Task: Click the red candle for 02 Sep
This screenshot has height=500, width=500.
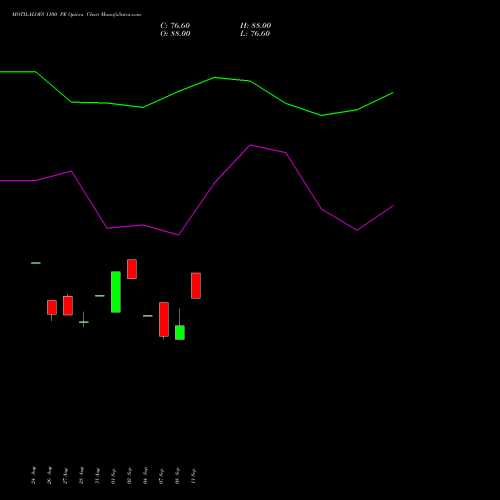Action: pos(132,269)
